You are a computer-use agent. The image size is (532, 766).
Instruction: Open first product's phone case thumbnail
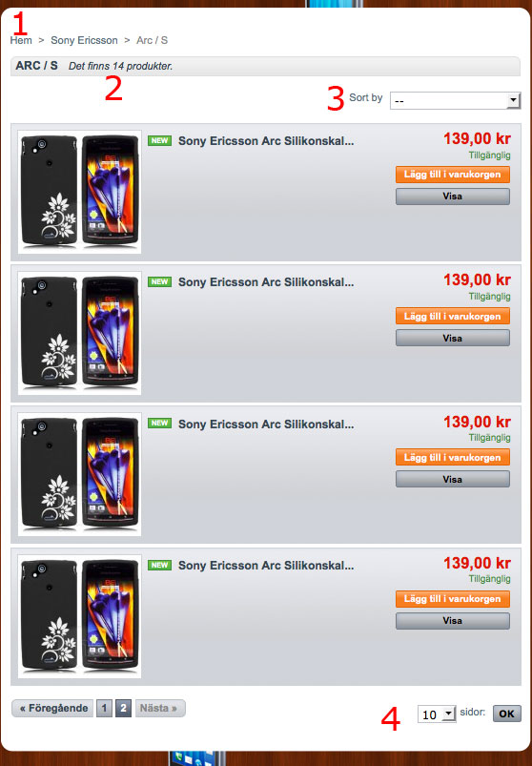click(x=79, y=192)
